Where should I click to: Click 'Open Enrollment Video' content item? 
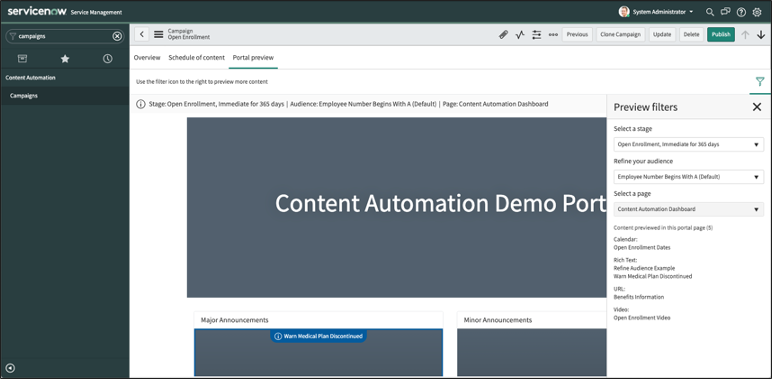click(642, 318)
